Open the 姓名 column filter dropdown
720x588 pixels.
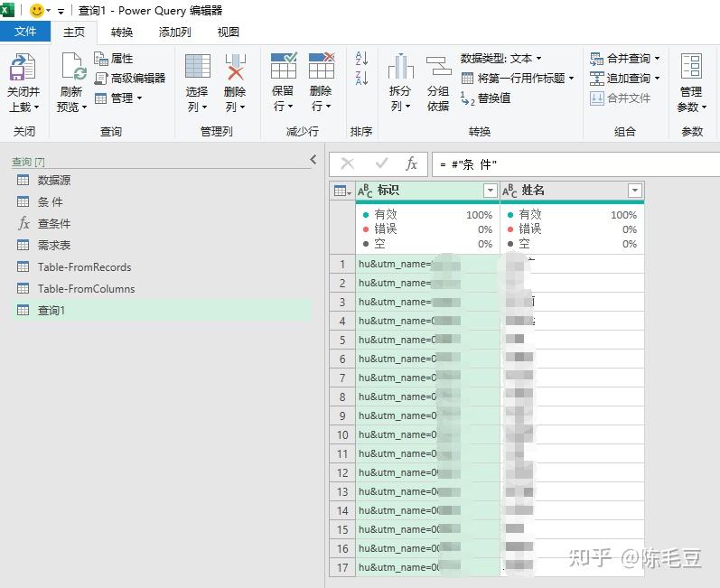coord(634,190)
